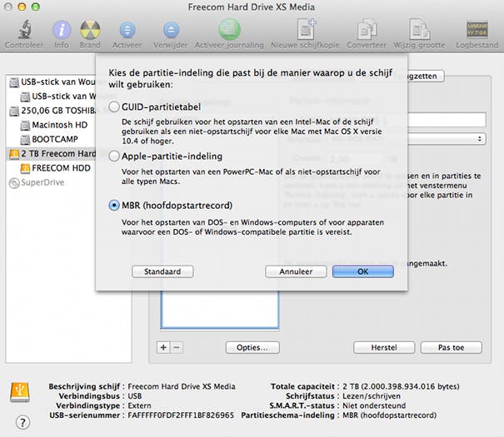The image size is (504, 437).
Task: Click the Brand burn icon
Action: (90, 30)
